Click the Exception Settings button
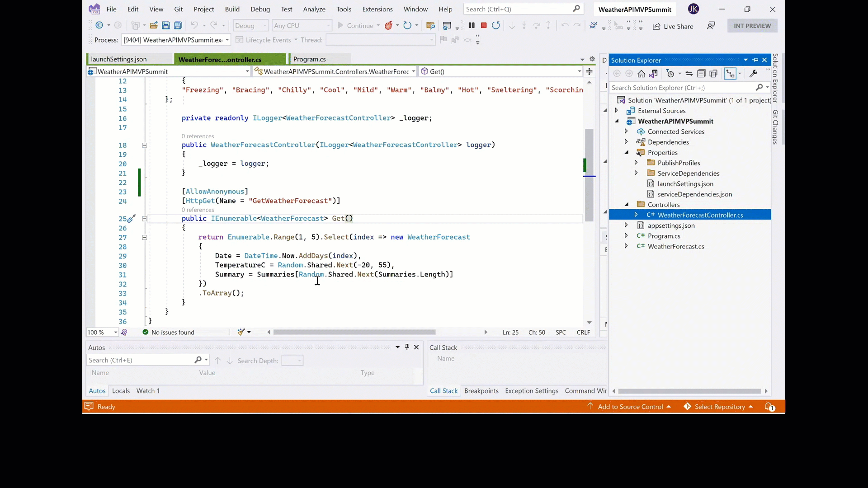Image resolution: width=868 pixels, height=488 pixels. tap(532, 391)
